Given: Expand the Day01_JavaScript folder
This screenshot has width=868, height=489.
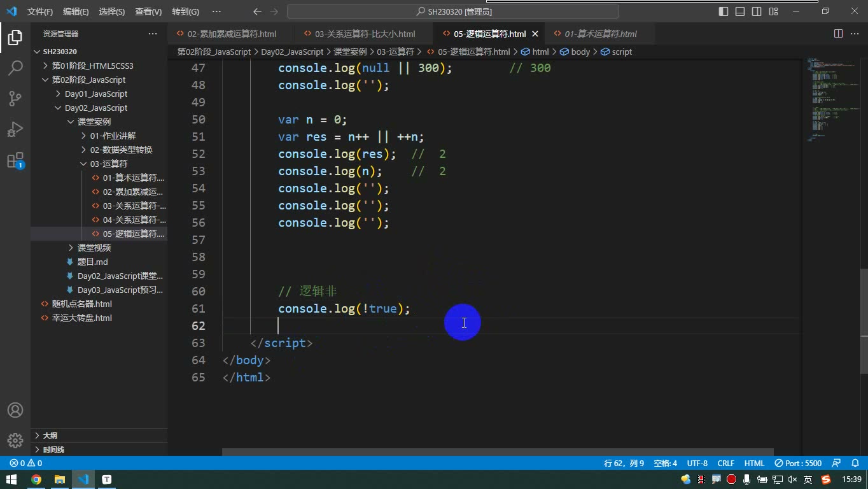Looking at the screenshot, I should tap(96, 94).
